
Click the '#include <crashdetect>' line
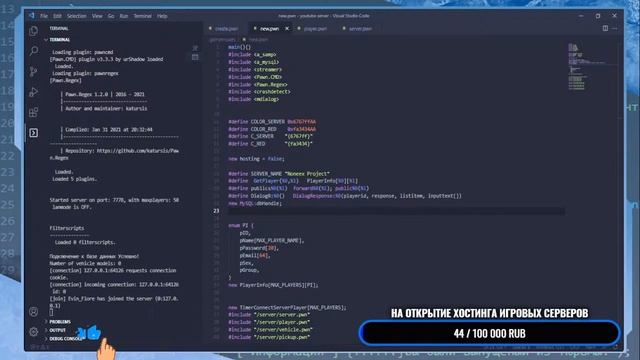coord(259,92)
